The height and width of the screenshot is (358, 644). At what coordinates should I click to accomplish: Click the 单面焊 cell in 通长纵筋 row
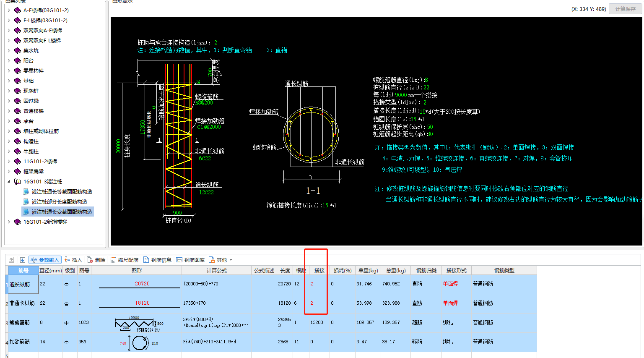point(456,284)
